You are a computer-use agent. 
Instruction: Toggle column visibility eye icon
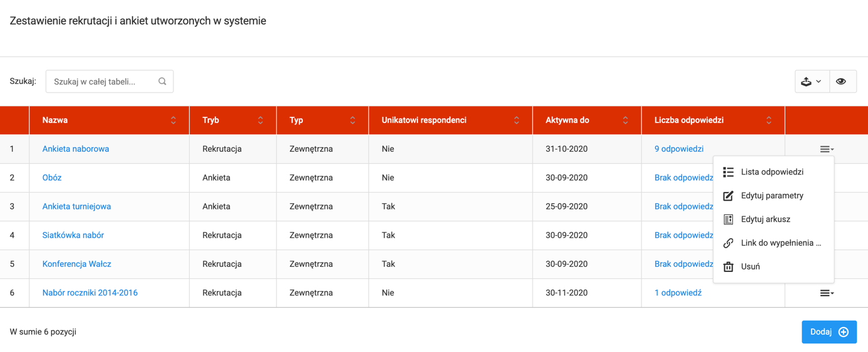click(841, 81)
